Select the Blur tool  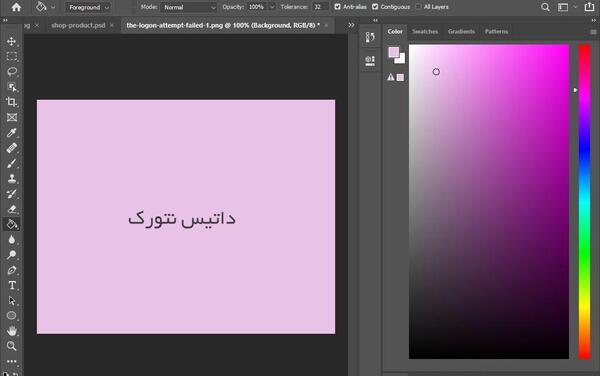tap(11, 239)
